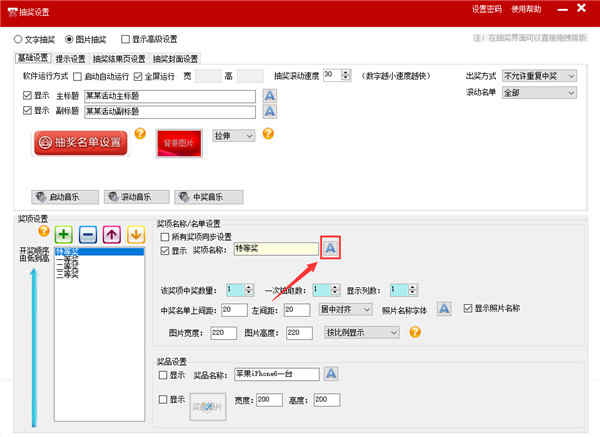Select 三等奖 in the prize list

pyautogui.click(x=99, y=274)
